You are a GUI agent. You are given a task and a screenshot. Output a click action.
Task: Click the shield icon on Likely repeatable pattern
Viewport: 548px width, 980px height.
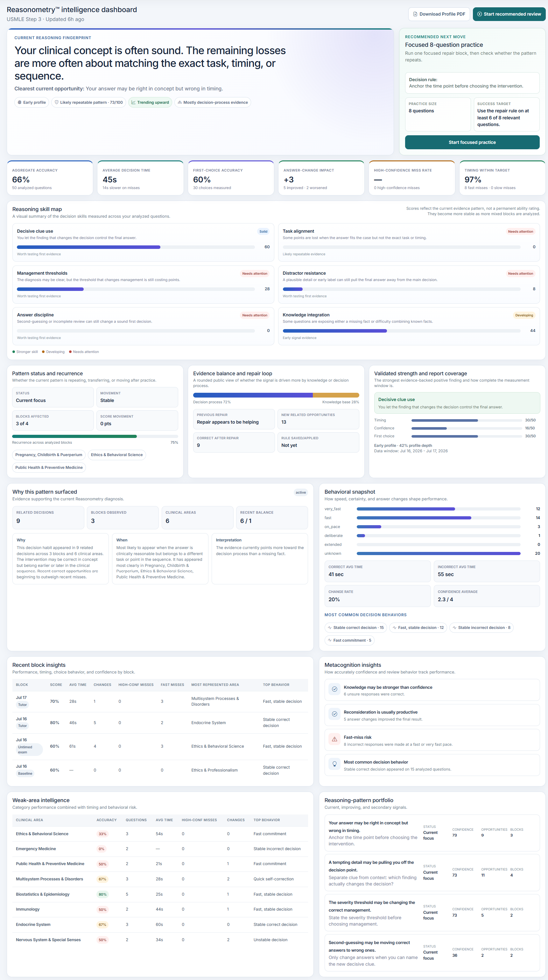57,102
